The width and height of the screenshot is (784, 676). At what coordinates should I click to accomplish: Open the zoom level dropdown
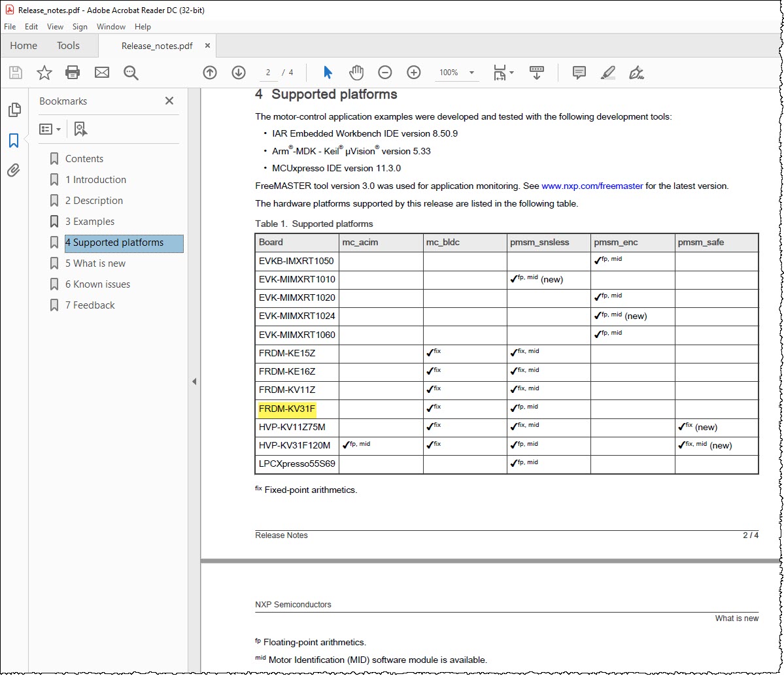pyautogui.click(x=471, y=73)
